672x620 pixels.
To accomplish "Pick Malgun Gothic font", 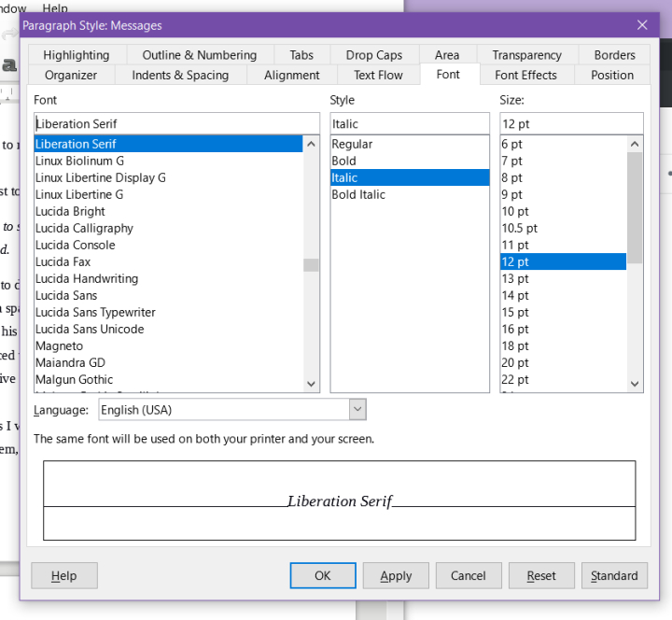I will click(168, 379).
